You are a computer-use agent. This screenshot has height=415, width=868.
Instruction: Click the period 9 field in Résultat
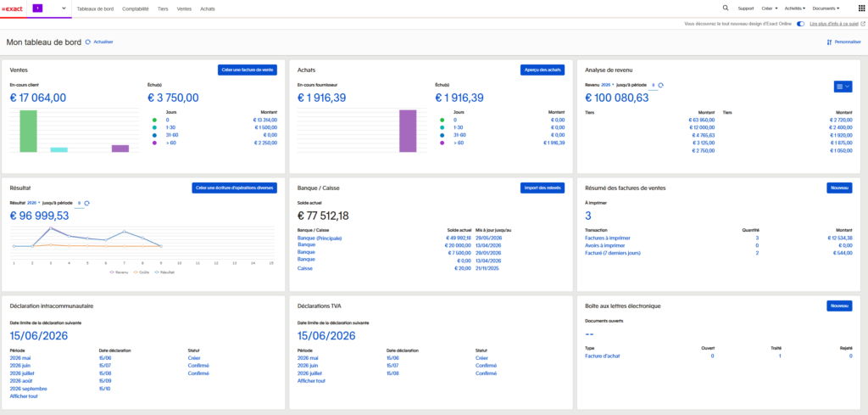click(80, 204)
